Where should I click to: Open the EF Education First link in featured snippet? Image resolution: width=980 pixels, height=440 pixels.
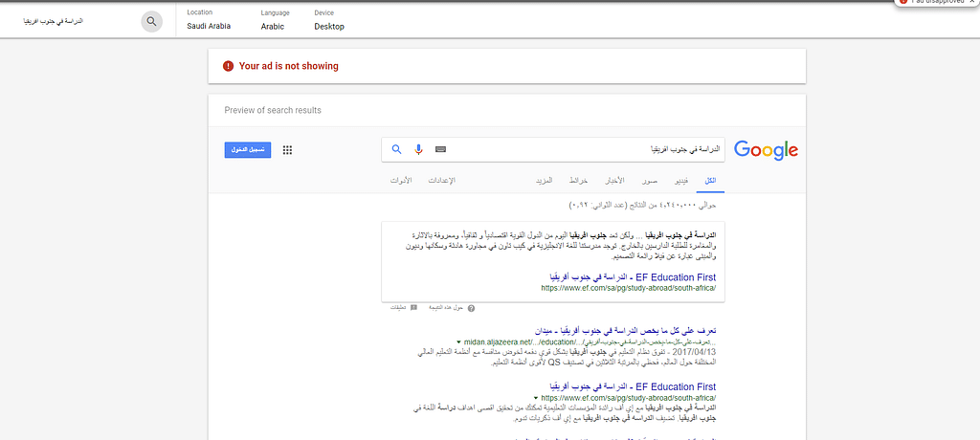pos(628,275)
